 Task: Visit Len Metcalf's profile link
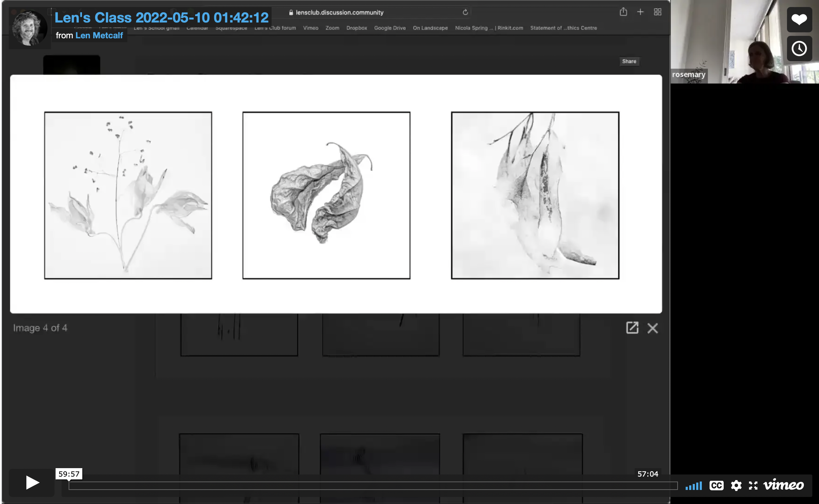coord(99,35)
